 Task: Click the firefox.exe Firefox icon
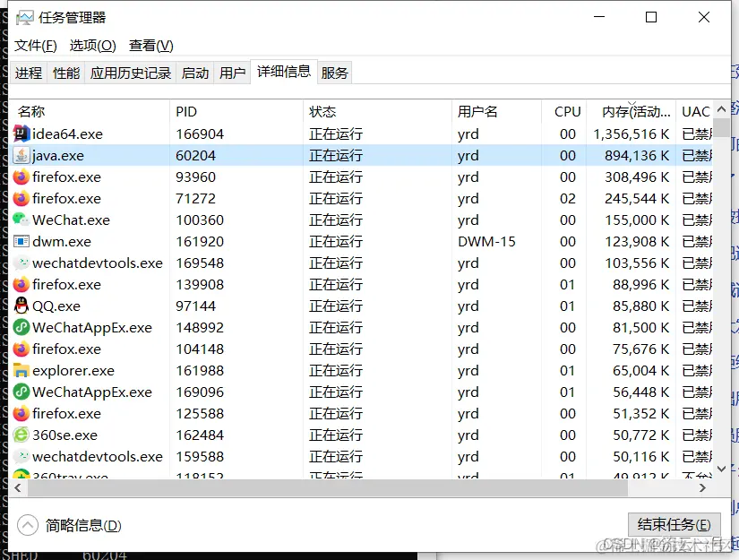coord(21,177)
